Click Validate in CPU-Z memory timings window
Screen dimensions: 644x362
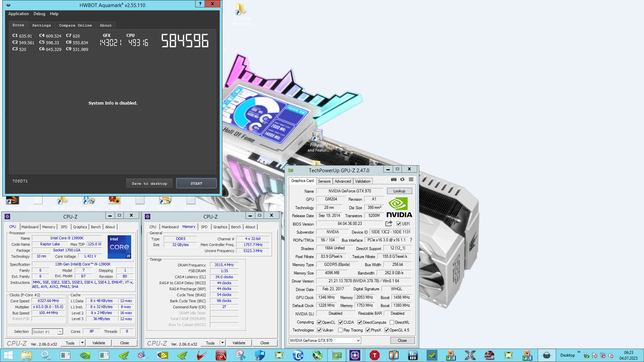pos(239,343)
